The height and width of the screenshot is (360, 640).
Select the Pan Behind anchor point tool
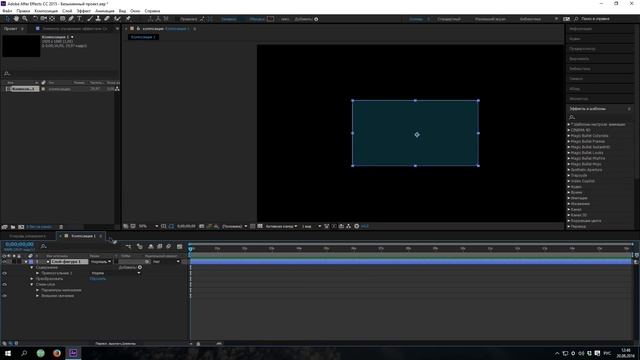pos(52,19)
